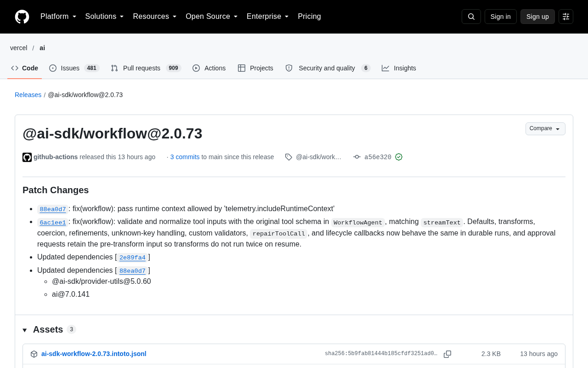The height and width of the screenshot is (368, 588).
Task: Open the appearance settings sliders icon
Action: tap(566, 17)
